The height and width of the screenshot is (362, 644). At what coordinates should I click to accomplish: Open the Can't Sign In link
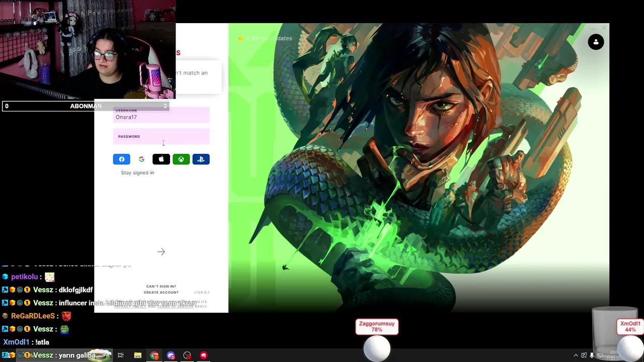pos(161,286)
